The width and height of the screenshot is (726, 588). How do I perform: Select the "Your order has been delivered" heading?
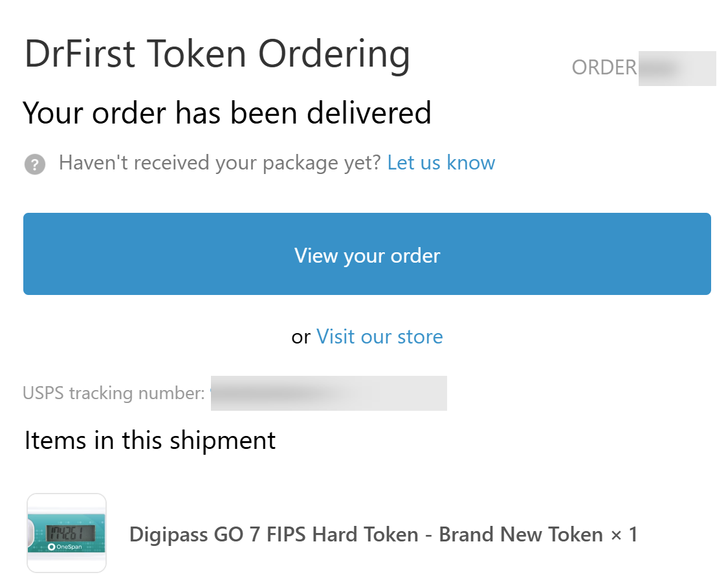pos(227,113)
